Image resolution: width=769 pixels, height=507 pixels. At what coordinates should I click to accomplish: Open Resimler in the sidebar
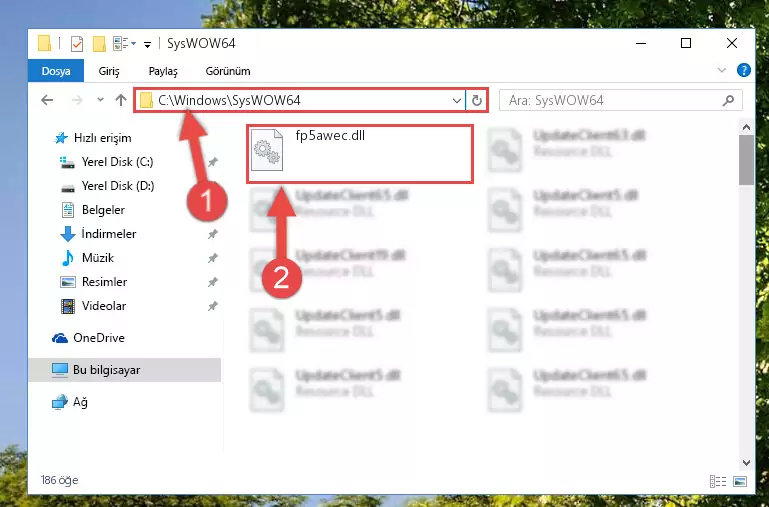pos(104,282)
